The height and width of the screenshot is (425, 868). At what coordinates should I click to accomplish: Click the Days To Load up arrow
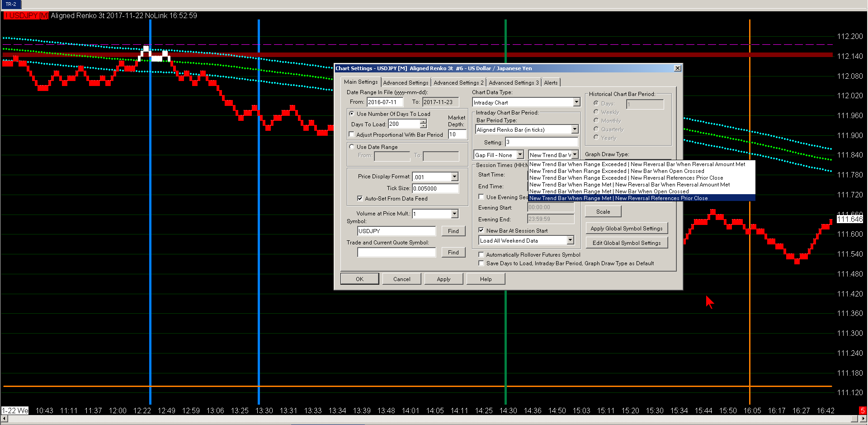coord(423,122)
